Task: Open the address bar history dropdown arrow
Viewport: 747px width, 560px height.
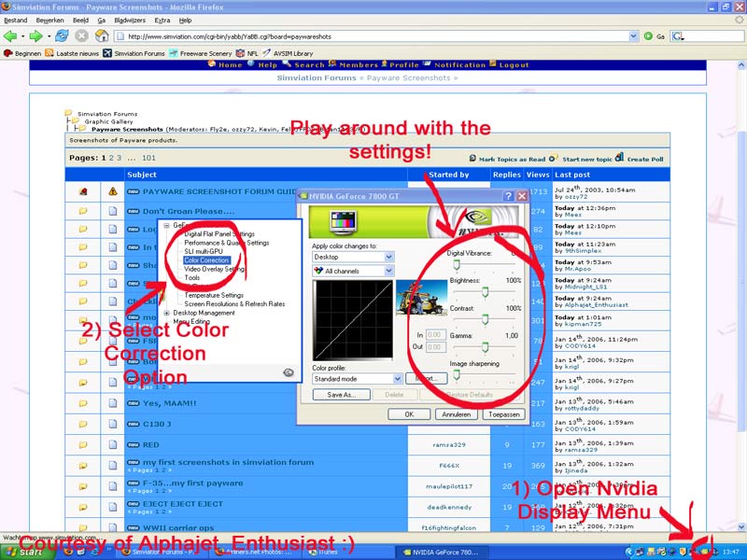Action: [633, 36]
